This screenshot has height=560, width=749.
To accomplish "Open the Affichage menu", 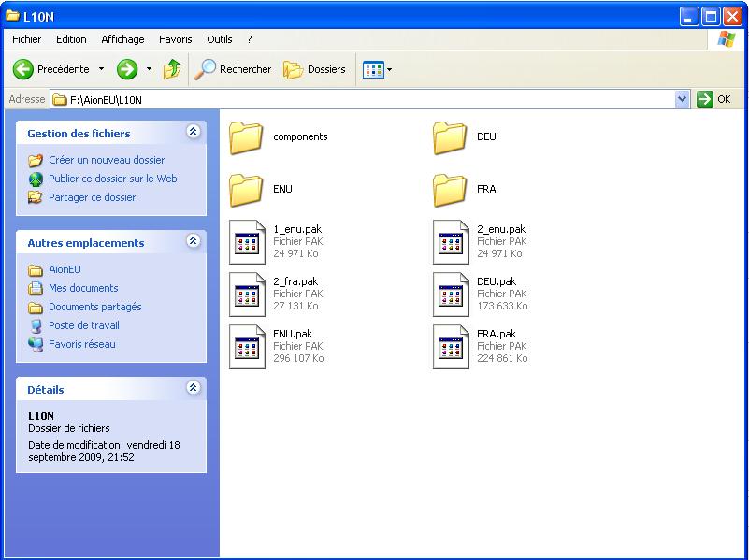I will [122, 39].
